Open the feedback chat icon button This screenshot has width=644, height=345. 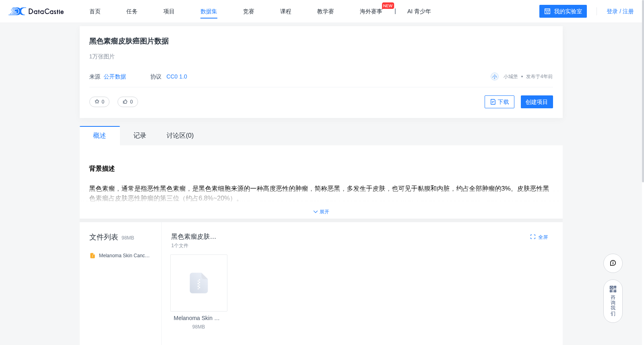point(613,263)
